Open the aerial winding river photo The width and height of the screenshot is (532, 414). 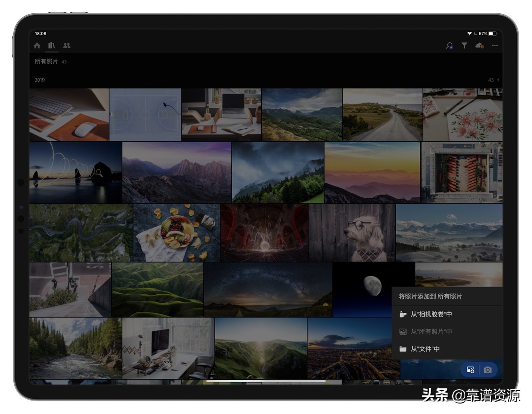point(81,232)
